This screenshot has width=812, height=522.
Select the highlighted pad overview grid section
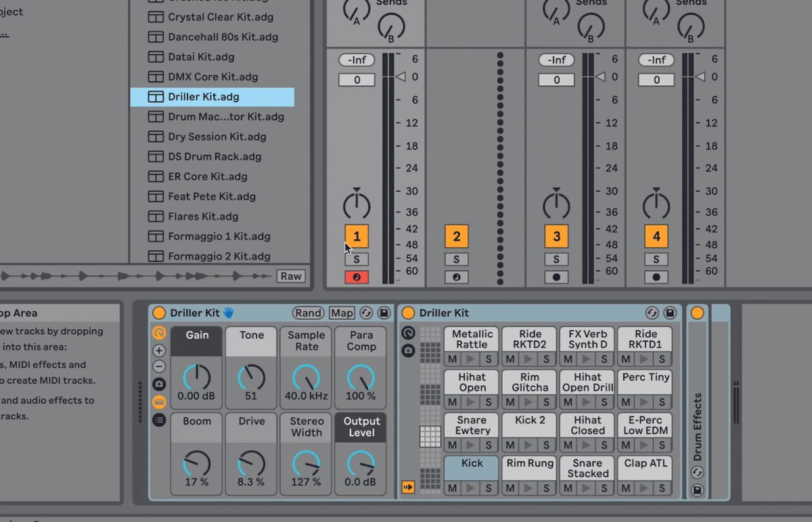click(x=430, y=437)
